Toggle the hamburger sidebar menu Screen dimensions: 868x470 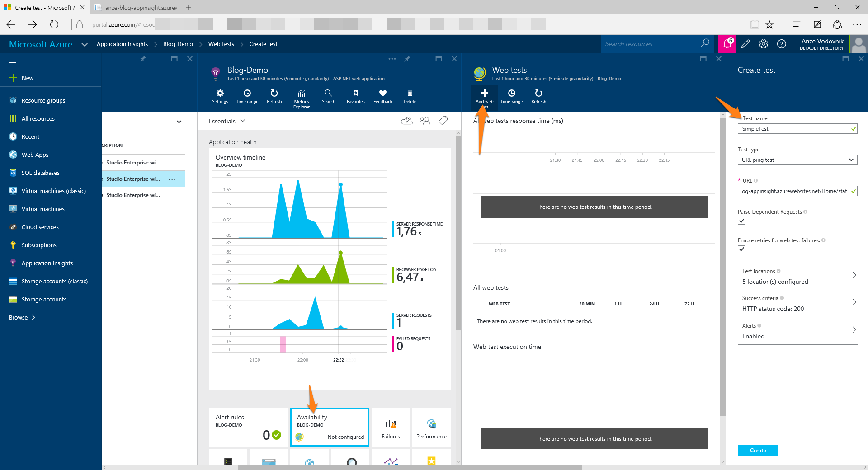pyautogui.click(x=13, y=61)
